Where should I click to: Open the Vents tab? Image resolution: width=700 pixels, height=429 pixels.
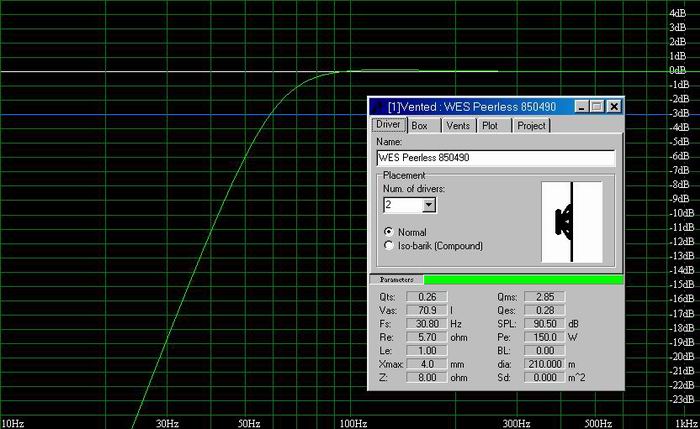click(x=458, y=126)
